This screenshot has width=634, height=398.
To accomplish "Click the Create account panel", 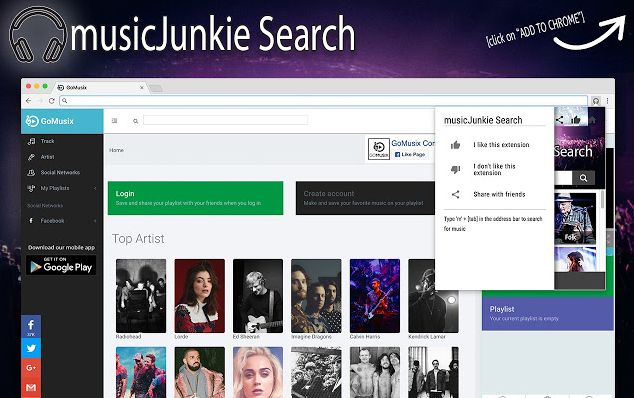I will click(365, 198).
